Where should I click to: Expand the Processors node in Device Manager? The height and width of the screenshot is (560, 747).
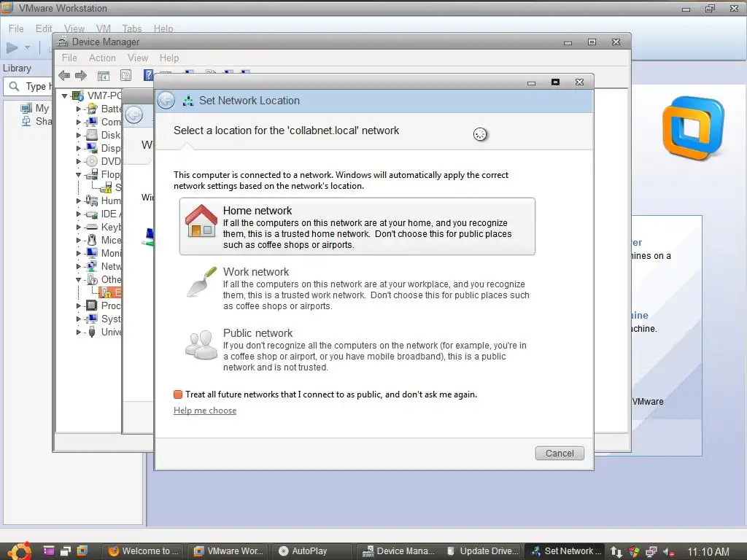[x=79, y=306]
